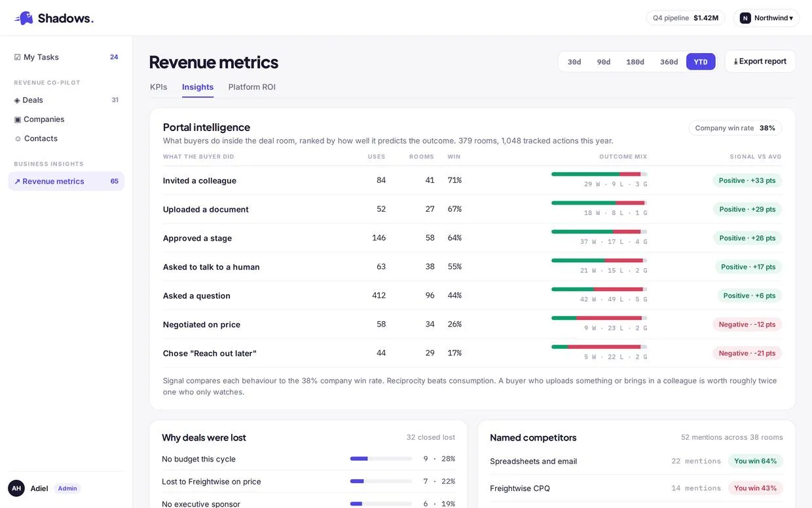Viewport: 812px width, 508px height.
Task: Click the Companies building icon in sidebar
Action: pos(18,119)
